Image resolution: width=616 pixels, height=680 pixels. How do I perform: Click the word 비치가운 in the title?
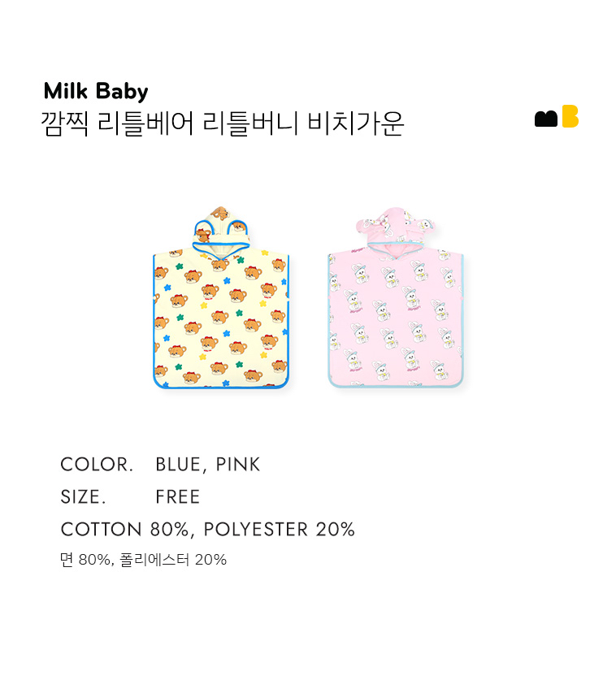click(x=356, y=123)
